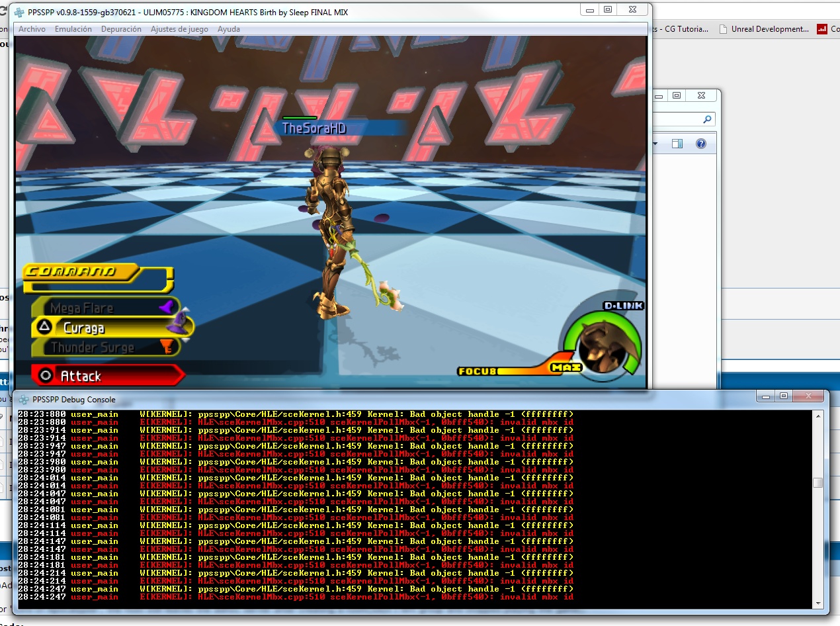Screen dimensions: 840x626
Task: Expand the Explorer view options dropdown arrow
Action: tap(655, 144)
